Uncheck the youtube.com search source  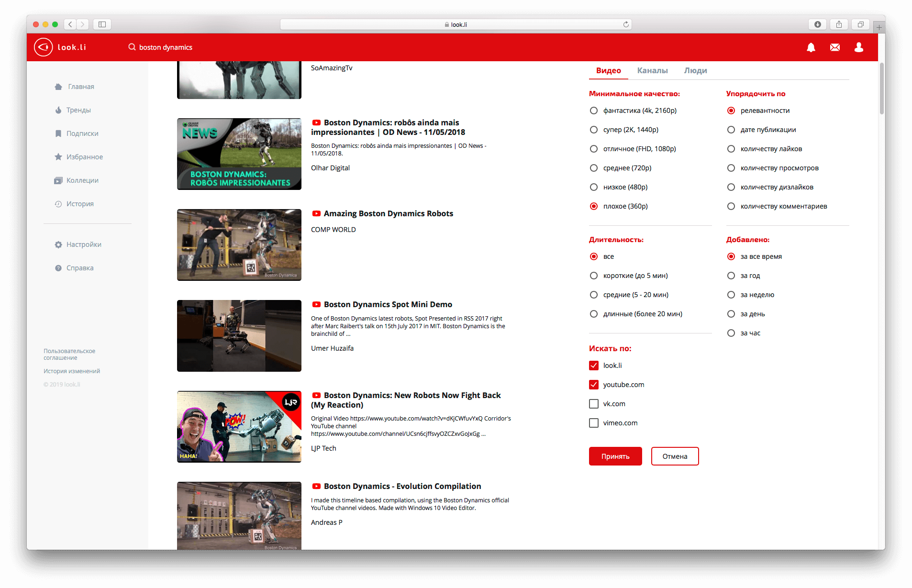[x=593, y=384]
